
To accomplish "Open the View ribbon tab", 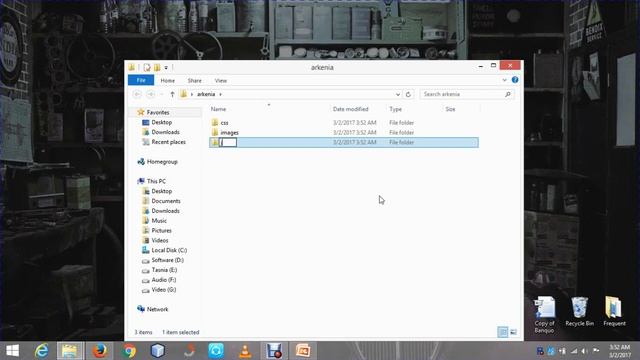I will pos(220,80).
